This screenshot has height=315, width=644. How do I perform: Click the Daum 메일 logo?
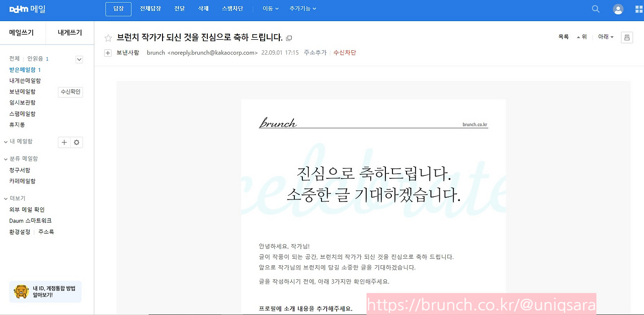[x=26, y=9]
